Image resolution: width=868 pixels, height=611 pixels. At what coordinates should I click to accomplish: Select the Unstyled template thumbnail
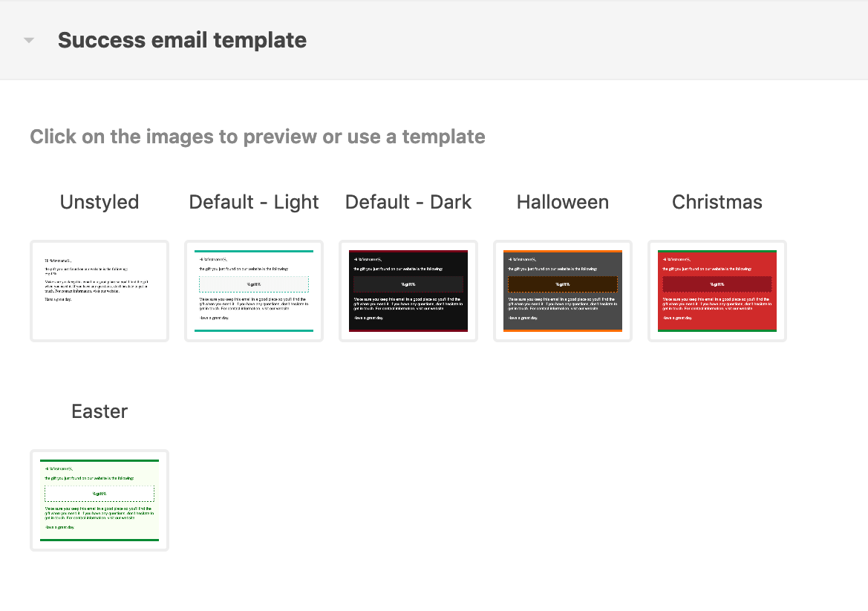[99, 291]
